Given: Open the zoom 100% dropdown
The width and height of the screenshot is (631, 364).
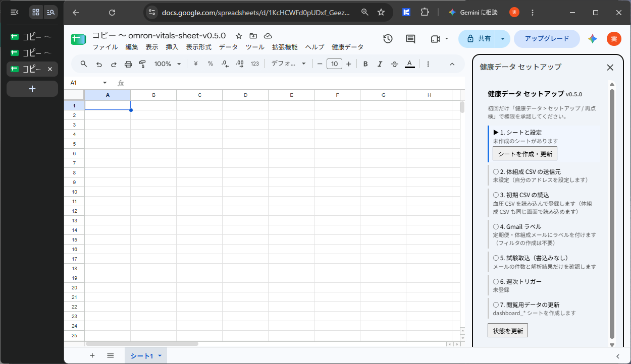Looking at the screenshot, I should (168, 64).
